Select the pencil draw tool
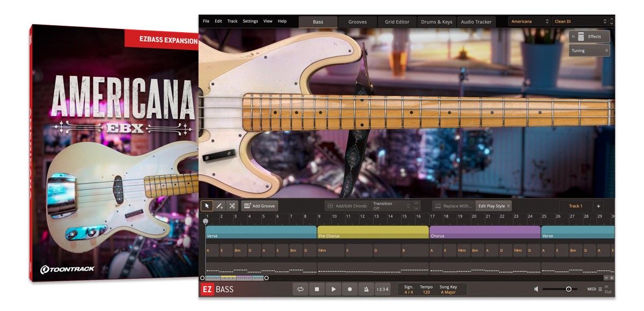Viewport: 644px width, 311px height. [x=219, y=206]
